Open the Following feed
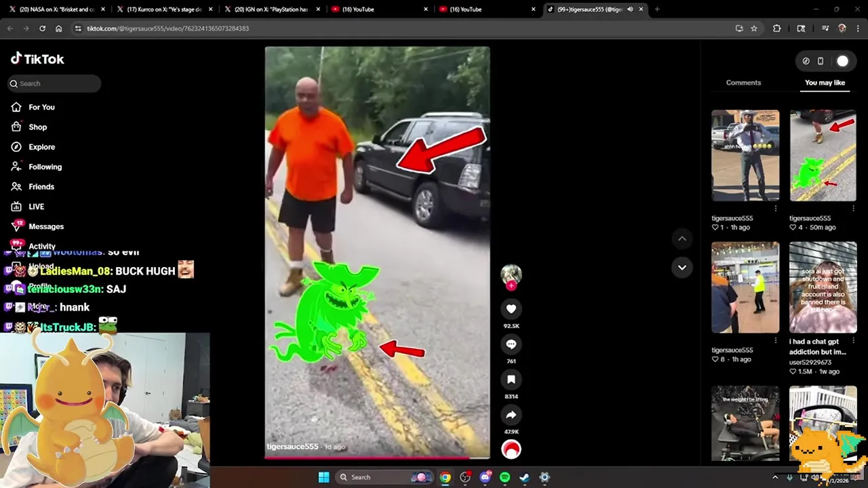The width and height of the screenshot is (868, 488). tap(45, 167)
